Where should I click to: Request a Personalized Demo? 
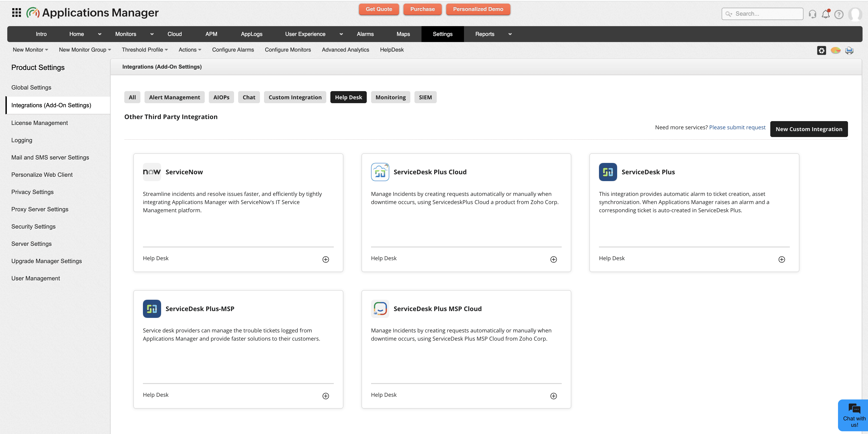pyautogui.click(x=478, y=9)
